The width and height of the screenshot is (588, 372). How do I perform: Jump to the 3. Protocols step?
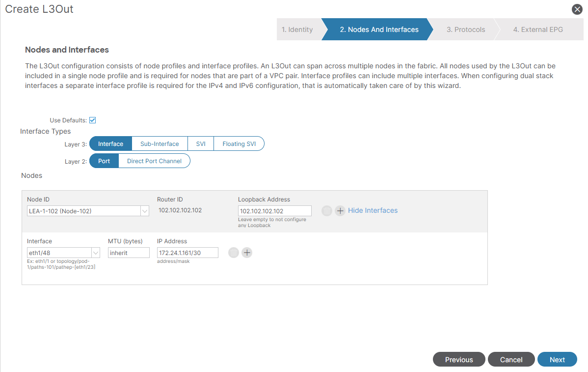465,29
